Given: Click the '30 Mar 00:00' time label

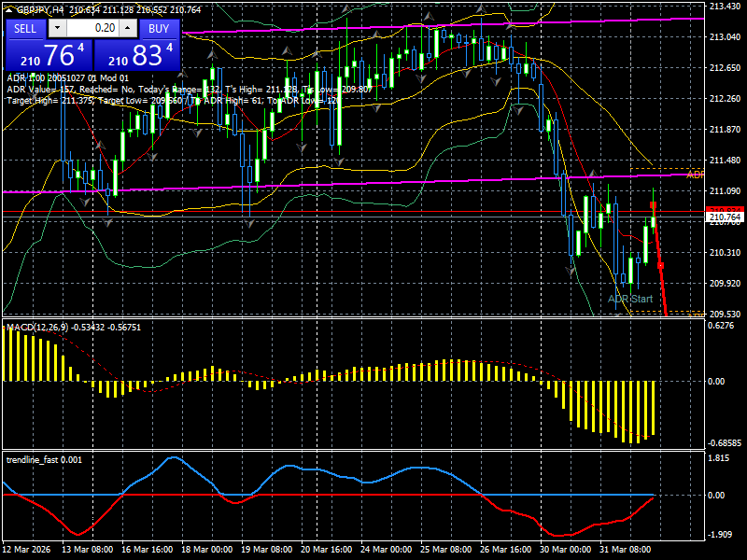Looking at the screenshot, I should coord(566,550).
